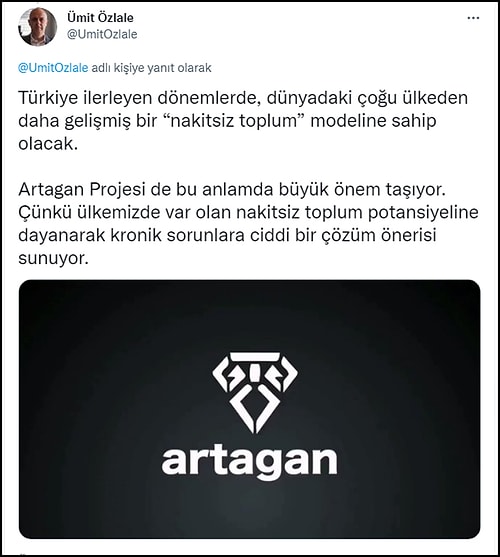
Task: Click the word 'olacak.' ending first paragraph
Action: 48,144
